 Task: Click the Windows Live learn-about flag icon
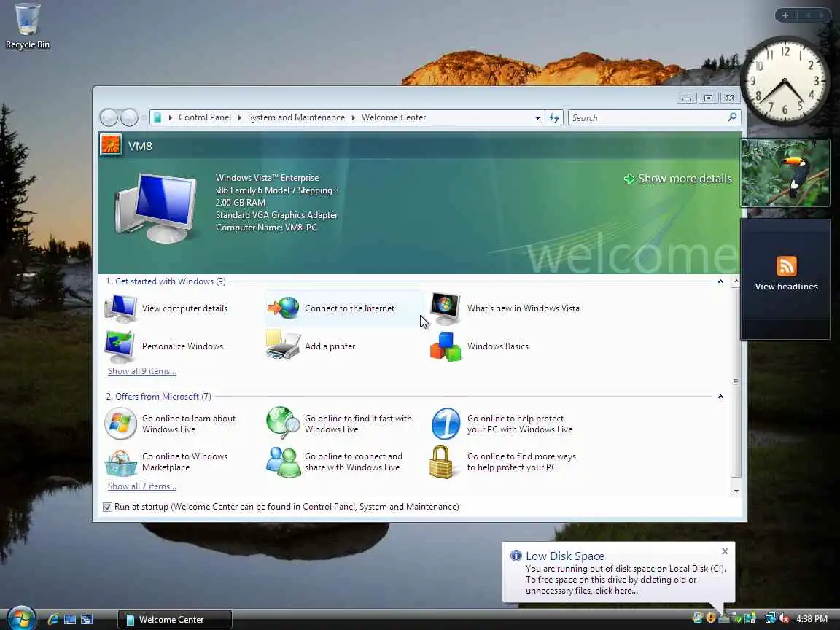click(120, 423)
